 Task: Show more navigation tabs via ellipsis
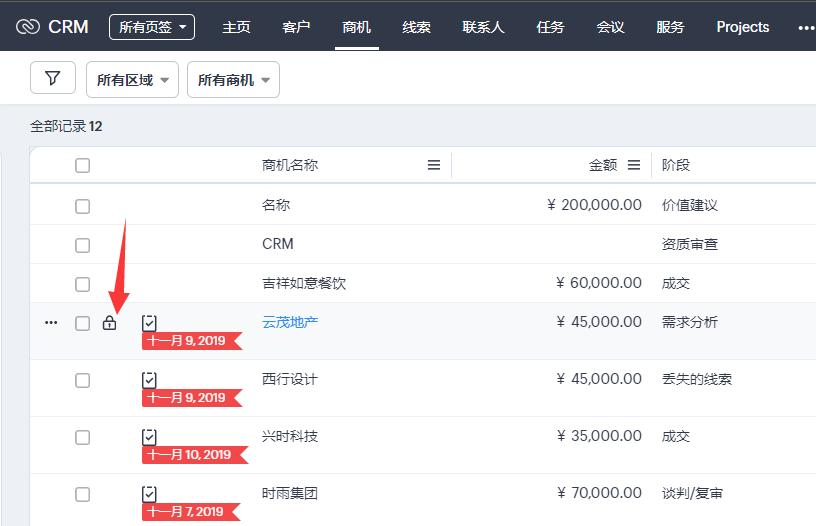pyautogui.click(x=805, y=27)
